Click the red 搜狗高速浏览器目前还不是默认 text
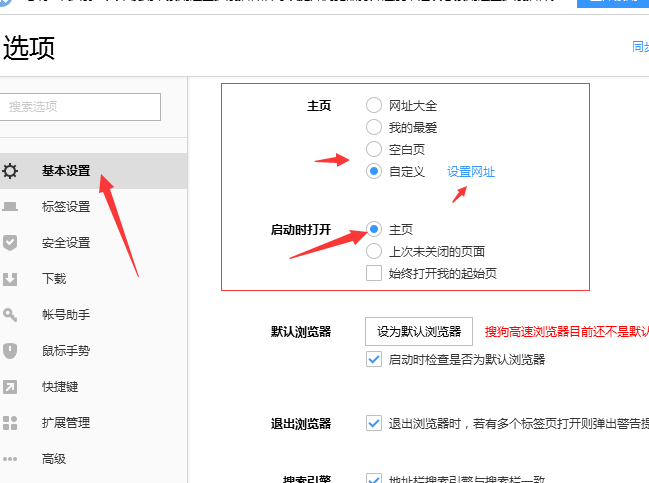This screenshot has width=649, height=483. [567, 332]
